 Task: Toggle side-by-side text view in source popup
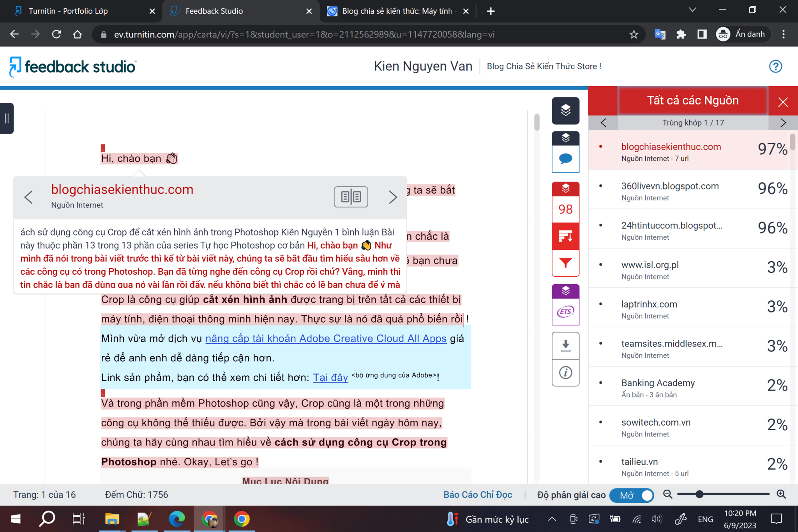click(350, 197)
